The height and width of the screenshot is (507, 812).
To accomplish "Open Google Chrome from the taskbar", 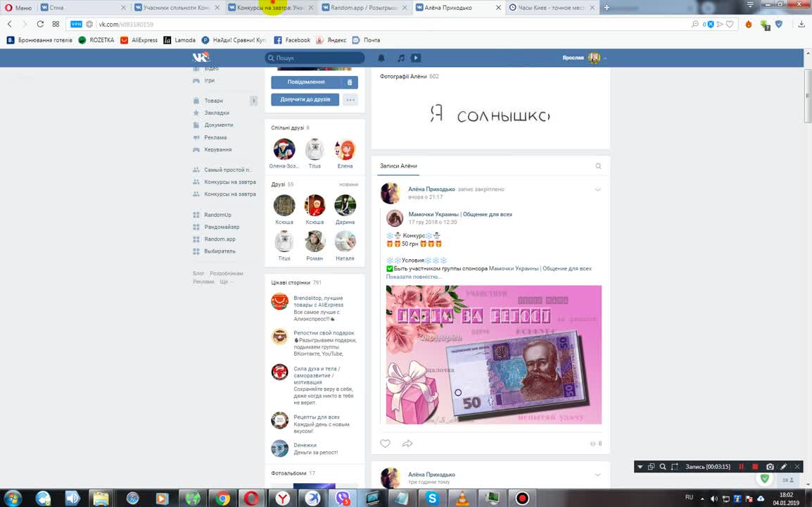I will 223,499.
